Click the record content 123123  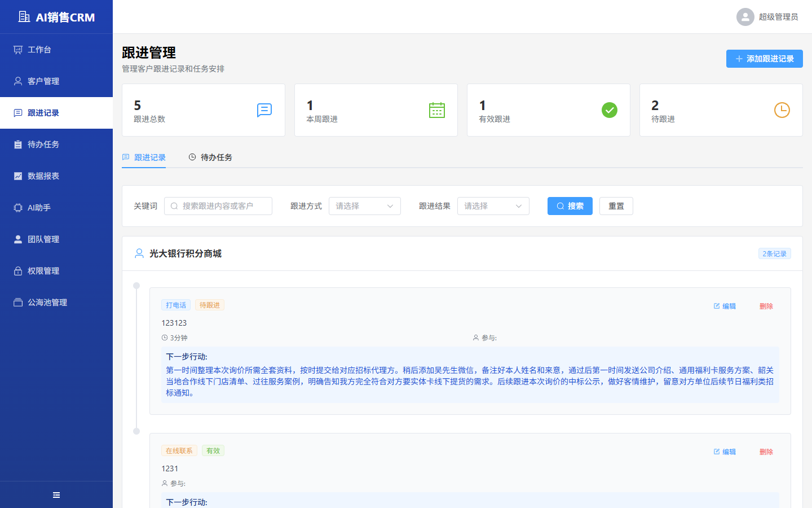tap(174, 323)
